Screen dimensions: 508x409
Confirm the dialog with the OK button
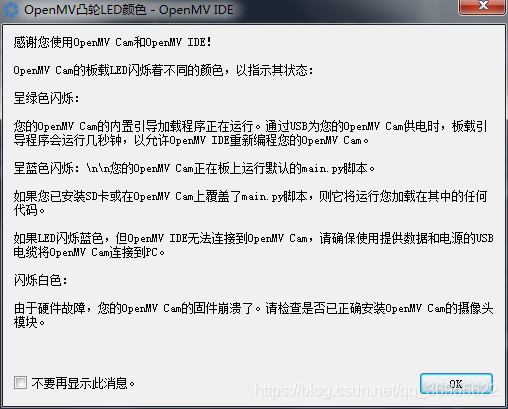coord(456,384)
